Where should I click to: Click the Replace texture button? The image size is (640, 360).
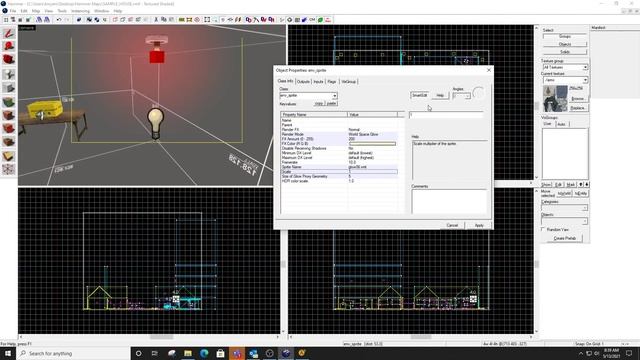(577, 108)
